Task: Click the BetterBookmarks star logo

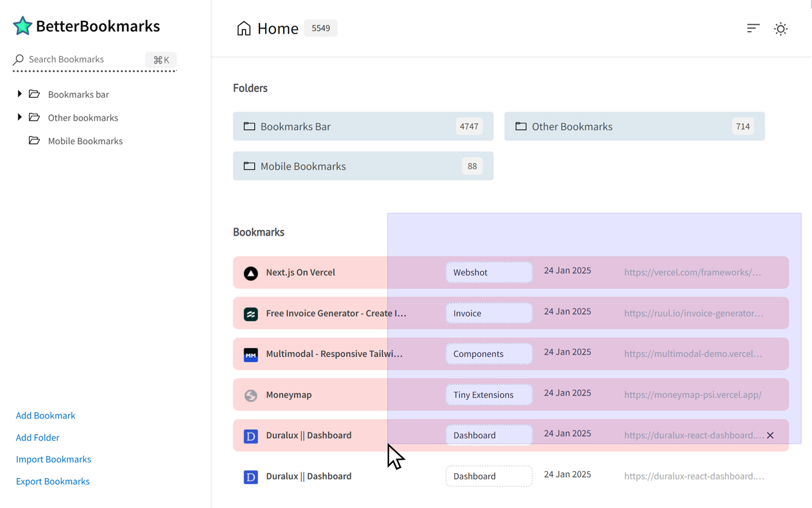Action: tap(23, 26)
